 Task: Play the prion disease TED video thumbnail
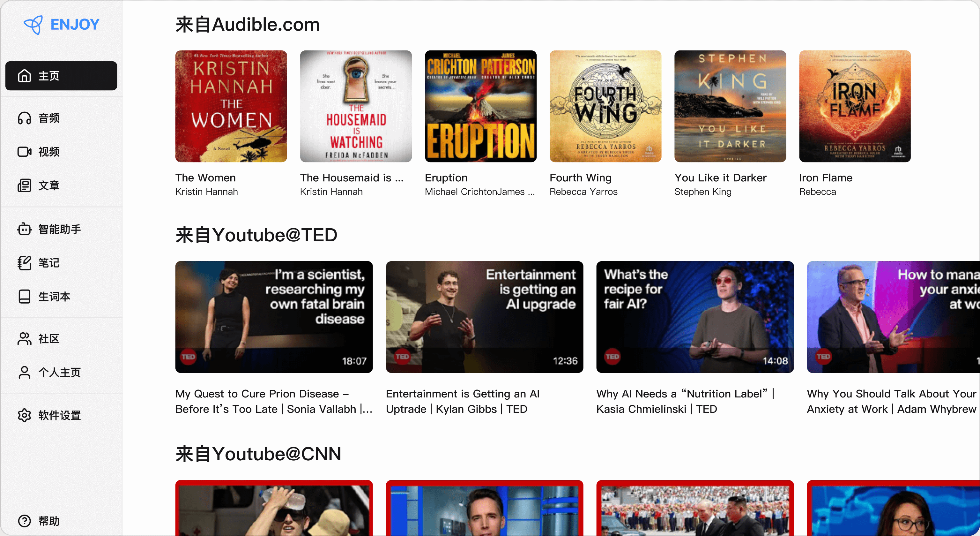click(274, 317)
